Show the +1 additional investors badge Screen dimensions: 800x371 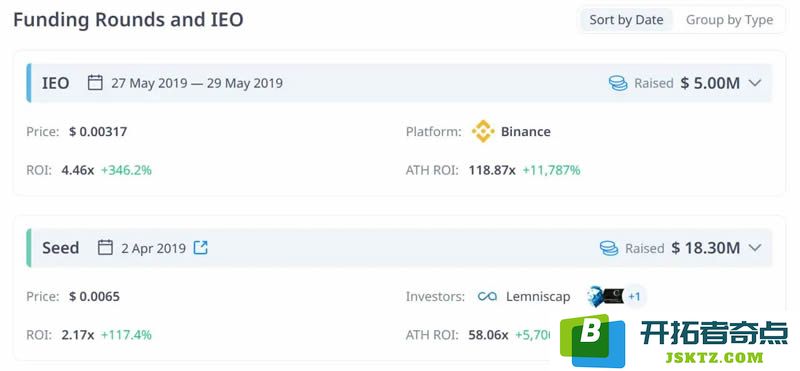click(634, 296)
